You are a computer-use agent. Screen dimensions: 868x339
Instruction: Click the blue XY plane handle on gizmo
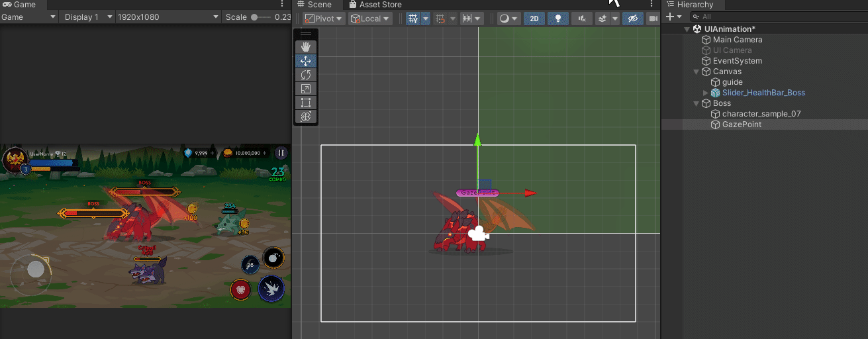484,185
